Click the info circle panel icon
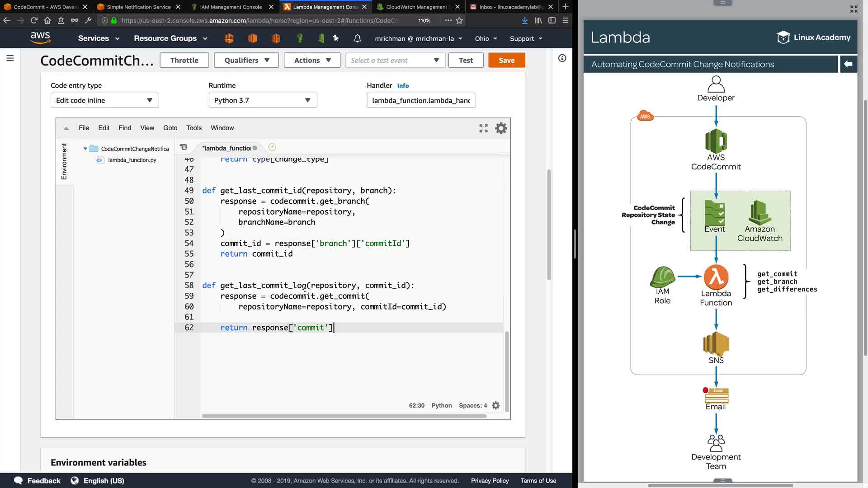Viewport: 868px width, 488px height. point(562,58)
